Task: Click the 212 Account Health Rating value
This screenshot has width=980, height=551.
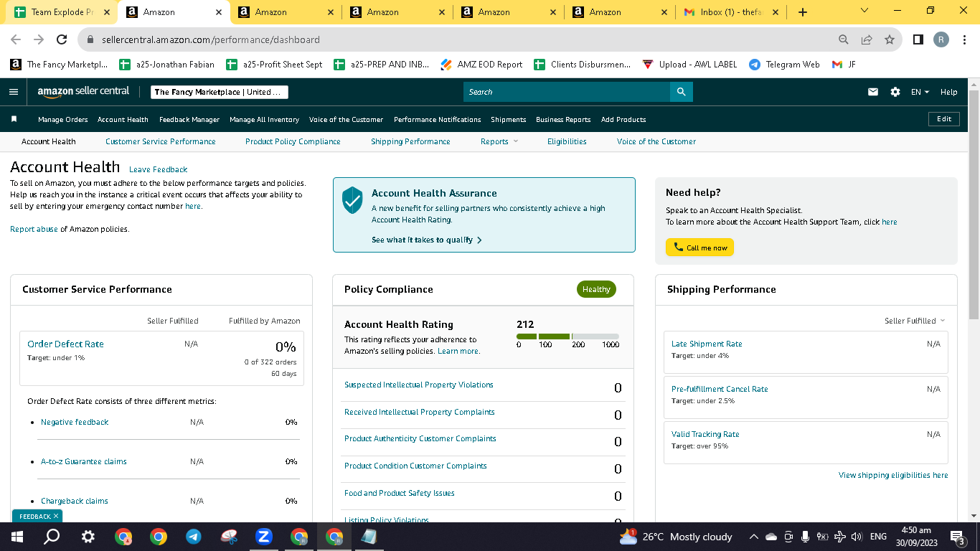Action: pyautogui.click(x=525, y=324)
